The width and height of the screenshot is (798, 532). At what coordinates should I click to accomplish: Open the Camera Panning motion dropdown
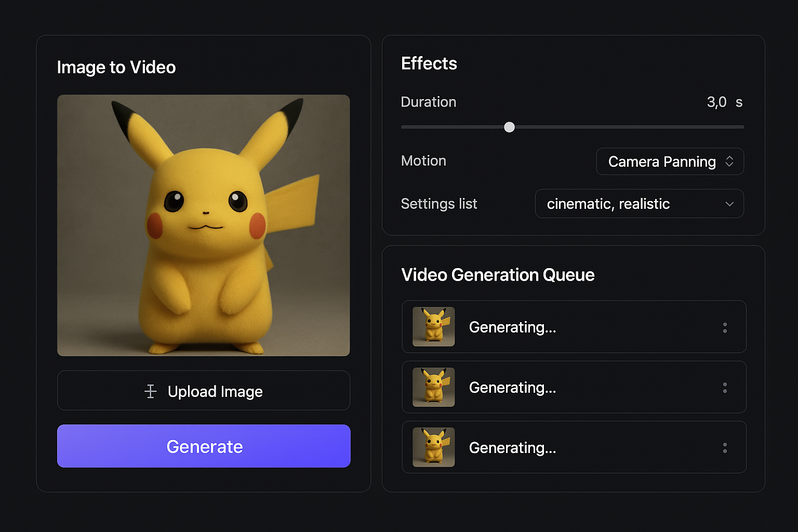[x=670, y=162]
